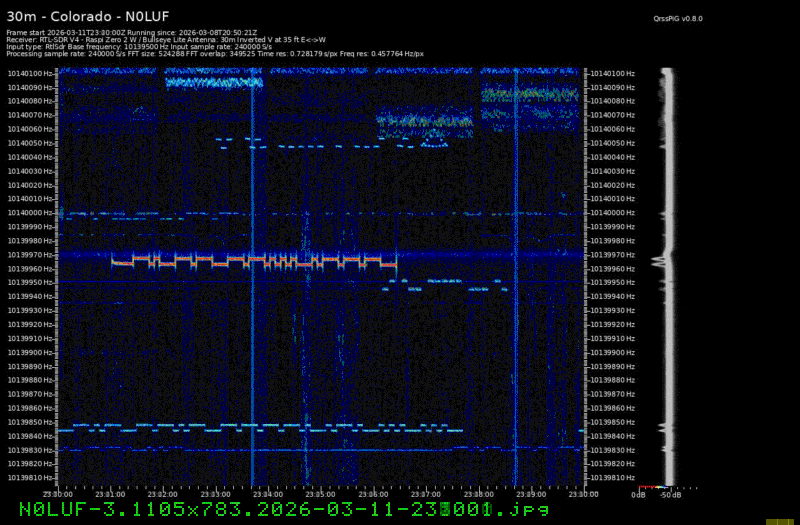Click the power spectrum peak near 10139965 Hz
Screen dimensions: 800x525
659,261
